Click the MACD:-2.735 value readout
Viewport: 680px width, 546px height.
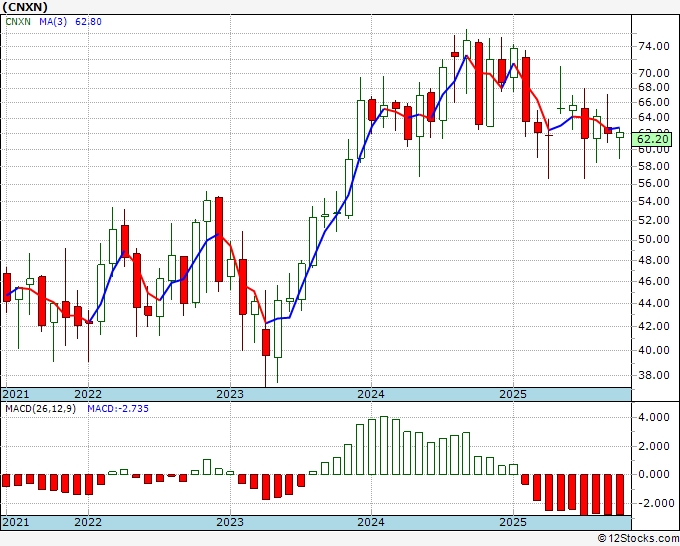pyautogui.click(x=117, y=409)
